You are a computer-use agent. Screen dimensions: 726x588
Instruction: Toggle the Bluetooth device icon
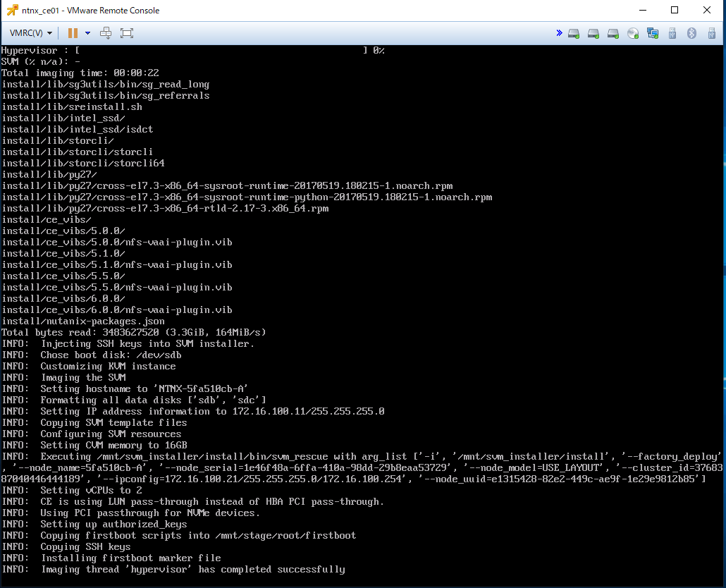tap(691, 33)
